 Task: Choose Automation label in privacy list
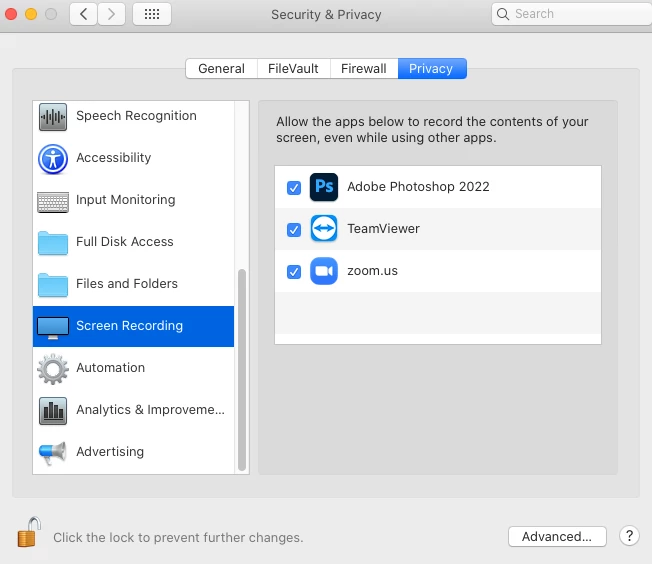point(111,368)
